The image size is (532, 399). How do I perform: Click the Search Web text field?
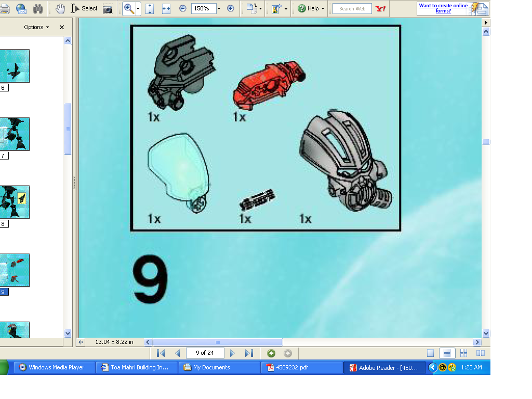pyautogui.click(x=352, y=8)
